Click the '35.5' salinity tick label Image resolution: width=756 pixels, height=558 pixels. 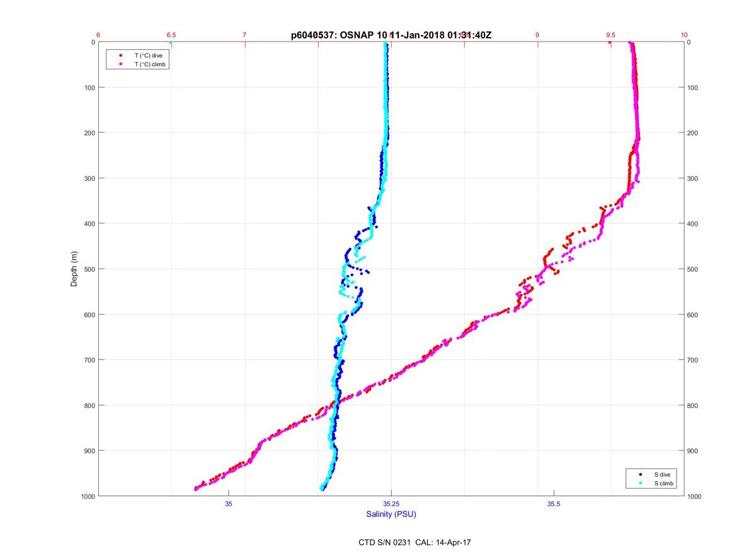[x=554, y=504]
